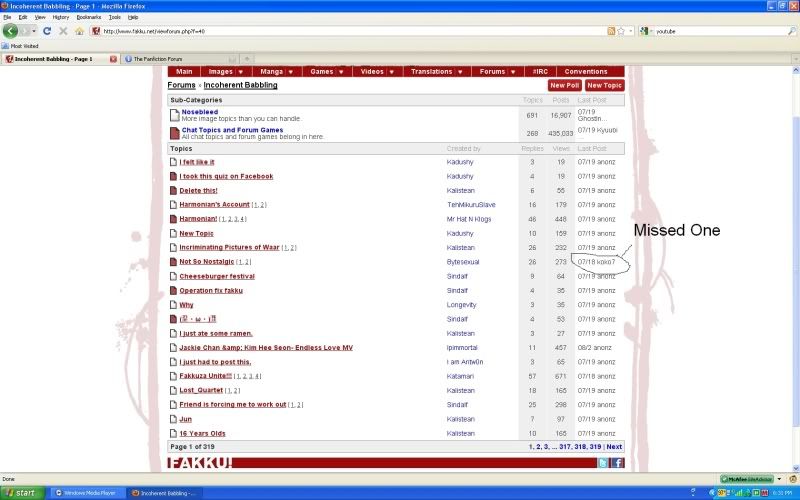Click the Nosebleed sub-category page icon
This screenshot has width=800, height=500.
174,115
